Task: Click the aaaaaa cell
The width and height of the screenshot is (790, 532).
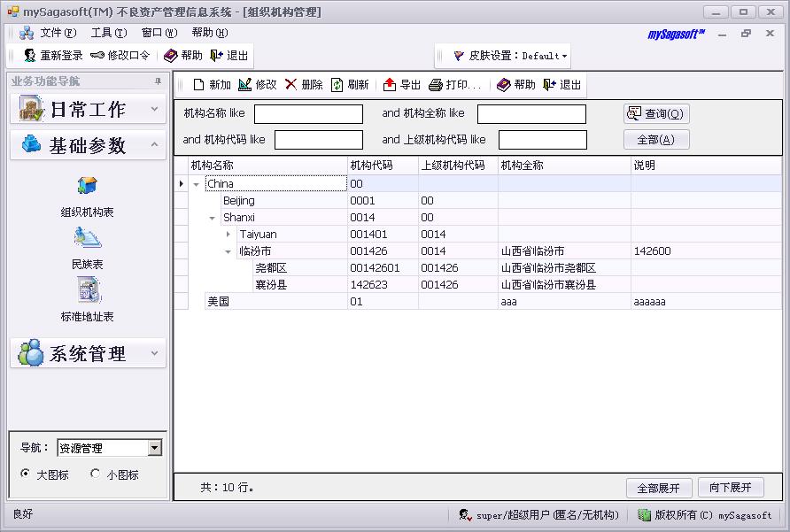Action: pos(706,301)
